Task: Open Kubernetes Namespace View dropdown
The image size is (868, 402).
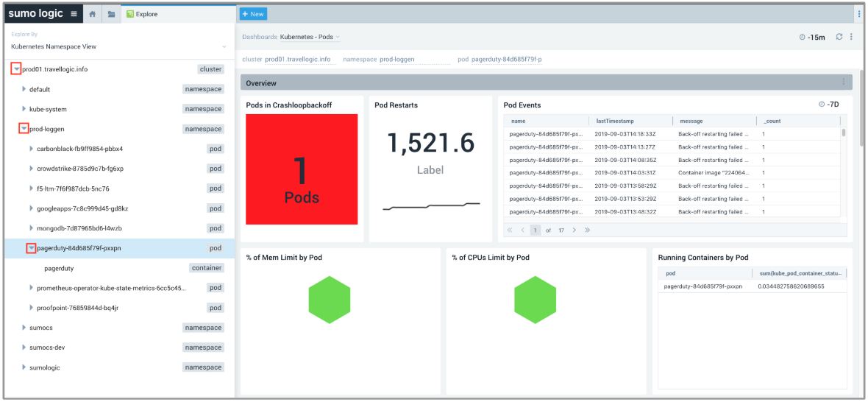Action: coord(118,46)
